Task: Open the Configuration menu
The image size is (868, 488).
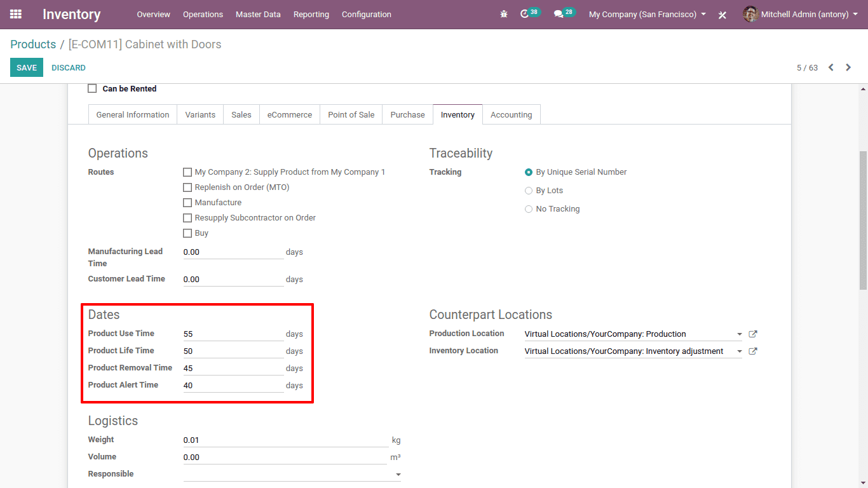Action: click(x=367, y=14)
